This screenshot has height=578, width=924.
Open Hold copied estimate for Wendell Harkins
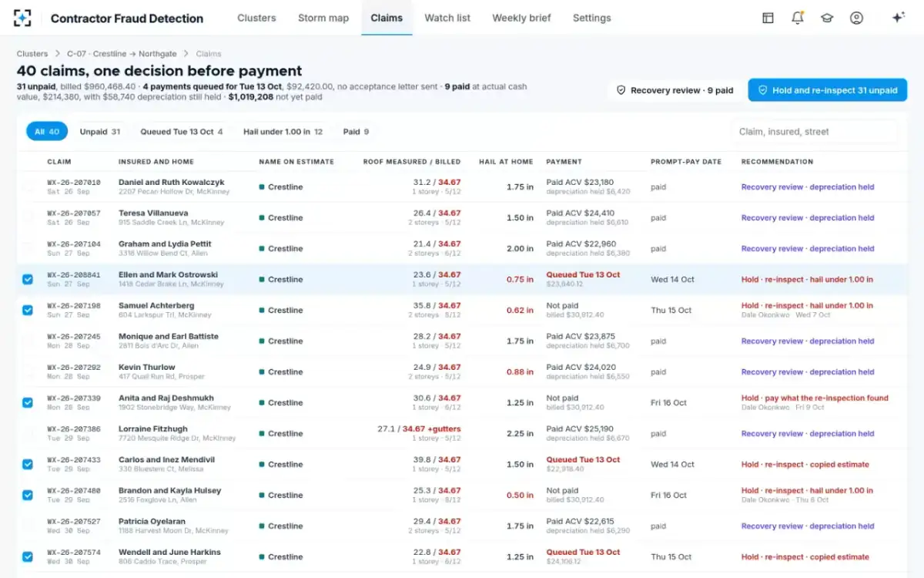click(805, 557)
